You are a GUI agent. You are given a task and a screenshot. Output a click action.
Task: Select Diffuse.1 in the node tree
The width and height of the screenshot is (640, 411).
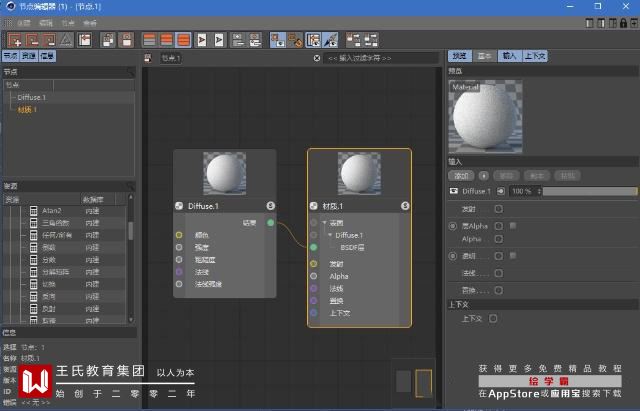coord(32,97)
